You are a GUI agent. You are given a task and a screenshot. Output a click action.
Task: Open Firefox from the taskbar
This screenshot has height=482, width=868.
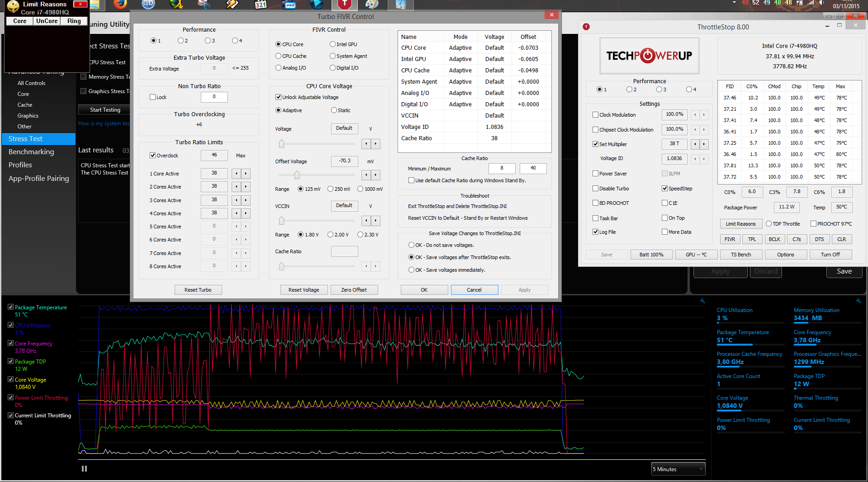tap(120, 5)
